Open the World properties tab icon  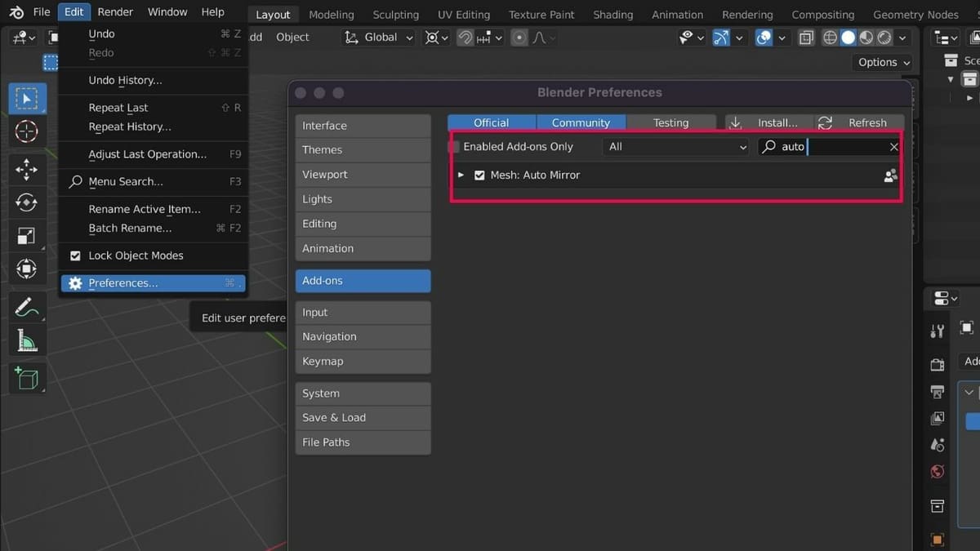point(937,472)
